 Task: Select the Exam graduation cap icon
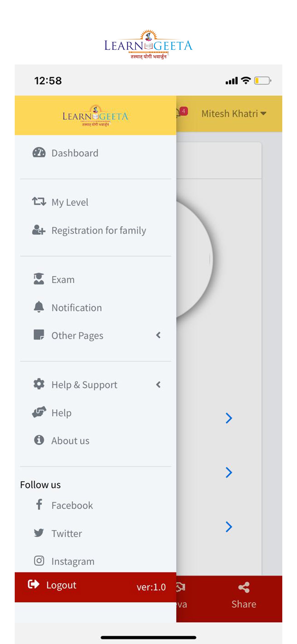click(x=39, y=279)
